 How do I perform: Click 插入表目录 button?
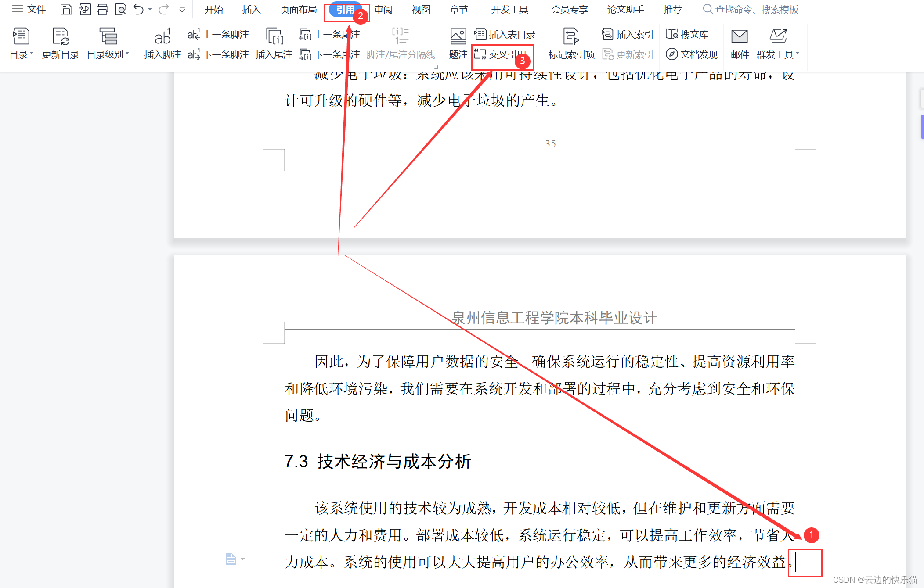tap(505, 34)
